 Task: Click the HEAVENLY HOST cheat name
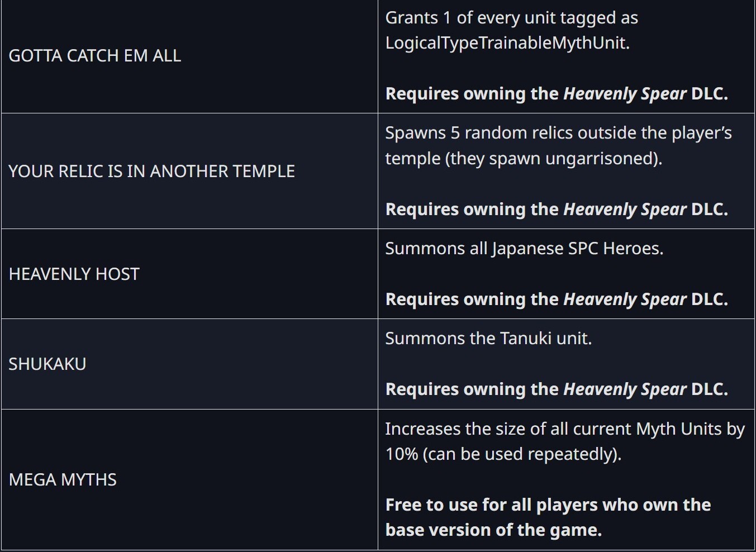coord(74,274)
